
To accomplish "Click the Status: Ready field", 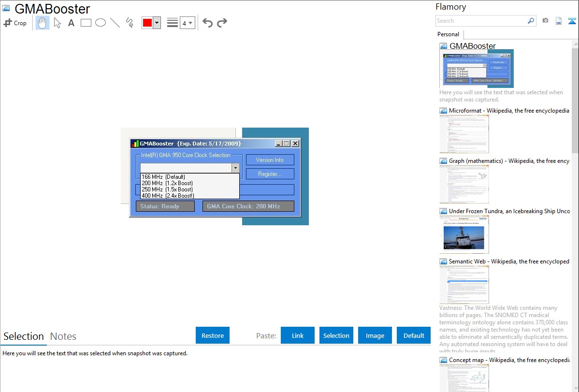I will pyautogui.click(x=165, y=206).
